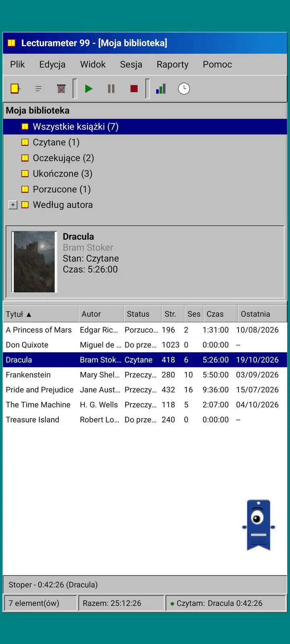Start reading session with green play button
This screenshot has width=290, height=644.
(89, 89)
